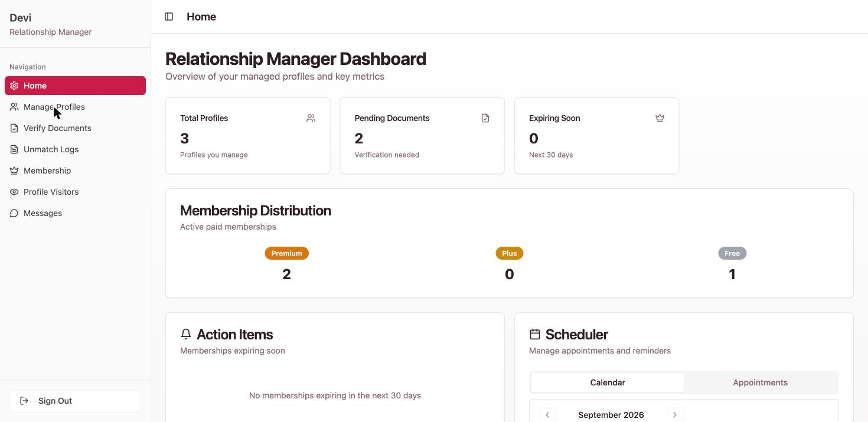The width and height of the screenshot is (868, 422).
Task: Click the Premium membership badge
Action: coord(286,253)
